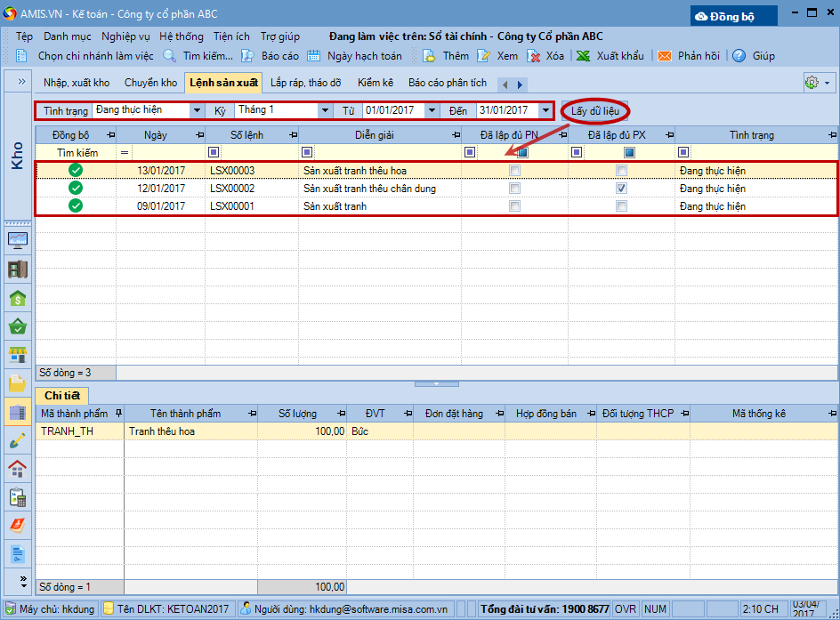Tick Đã lập đủ PX for LSX00001
840x620 pixels.
point(621,206)
